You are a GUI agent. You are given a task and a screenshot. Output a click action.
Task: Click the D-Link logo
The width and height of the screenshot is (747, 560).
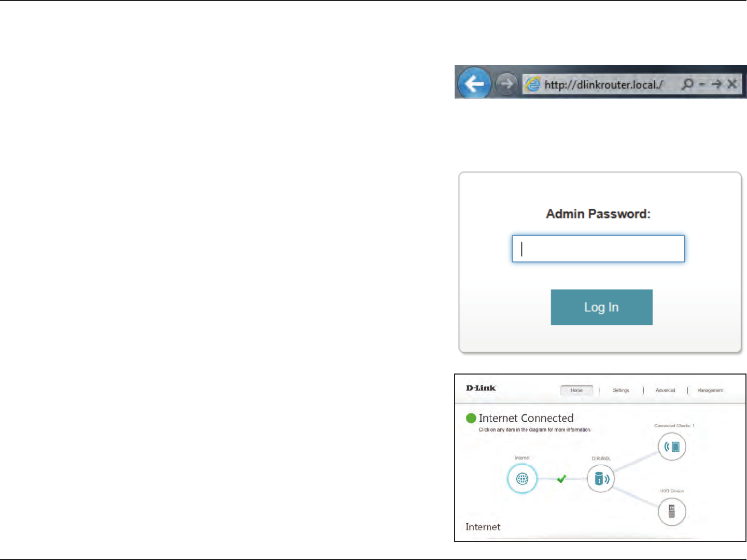click(481, 388)
